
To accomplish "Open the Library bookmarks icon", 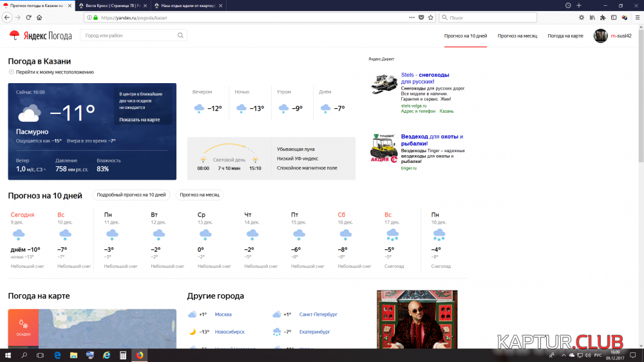I will (x=592, y=17).
